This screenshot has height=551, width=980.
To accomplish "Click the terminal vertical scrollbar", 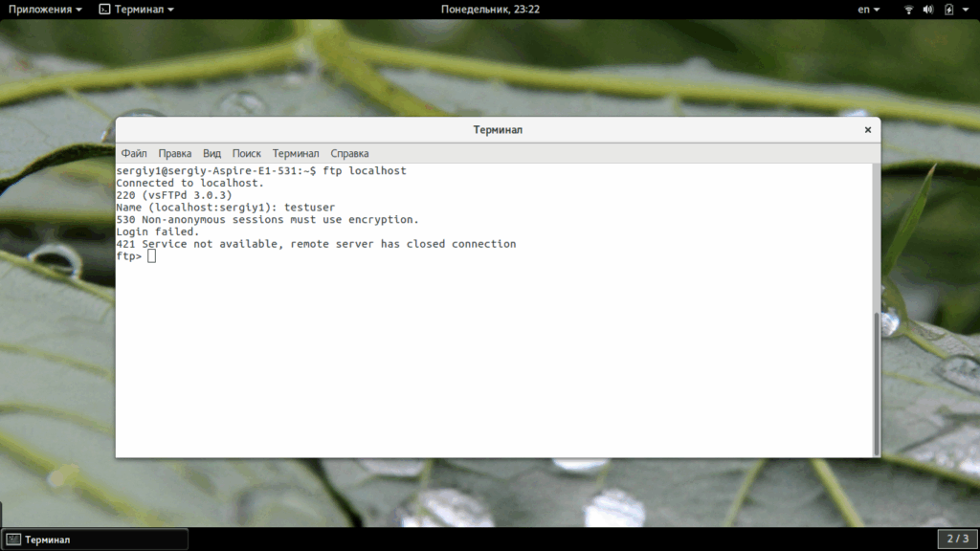I will click(x=877, y=384).
